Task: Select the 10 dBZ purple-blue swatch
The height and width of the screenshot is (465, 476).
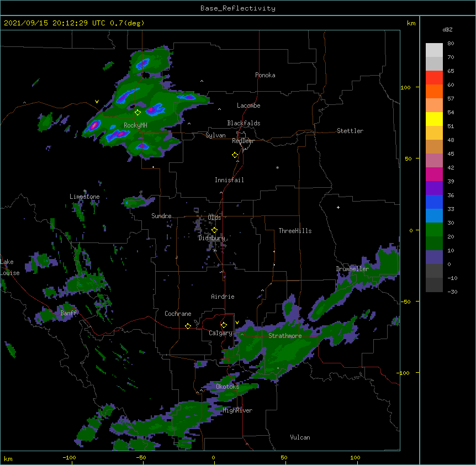Action: tap(434, 257)
